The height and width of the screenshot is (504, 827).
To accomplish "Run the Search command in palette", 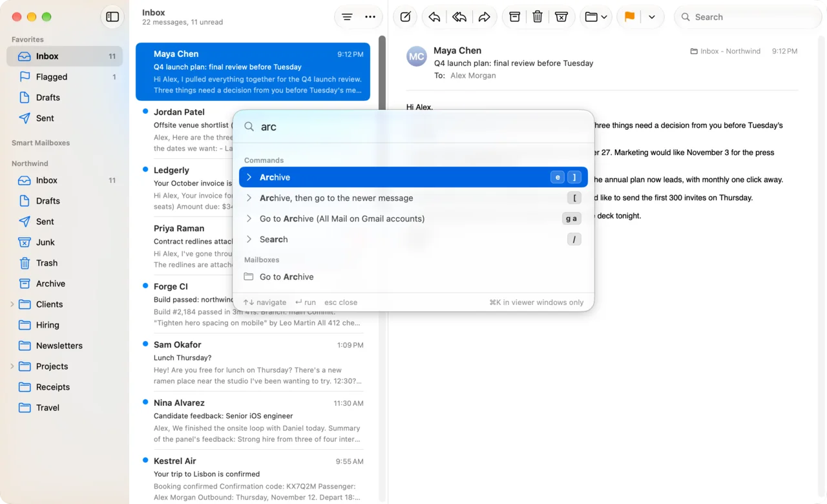I will tap(413, 239).
